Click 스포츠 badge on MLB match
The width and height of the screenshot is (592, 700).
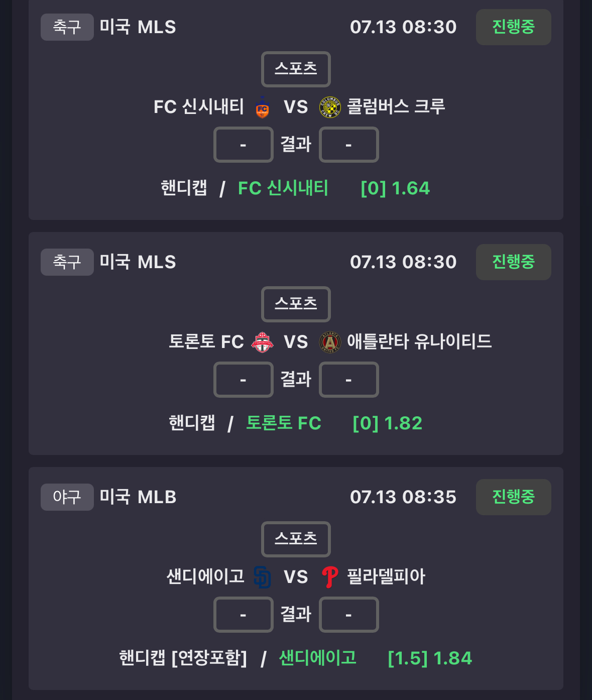[x=296, y=539]
